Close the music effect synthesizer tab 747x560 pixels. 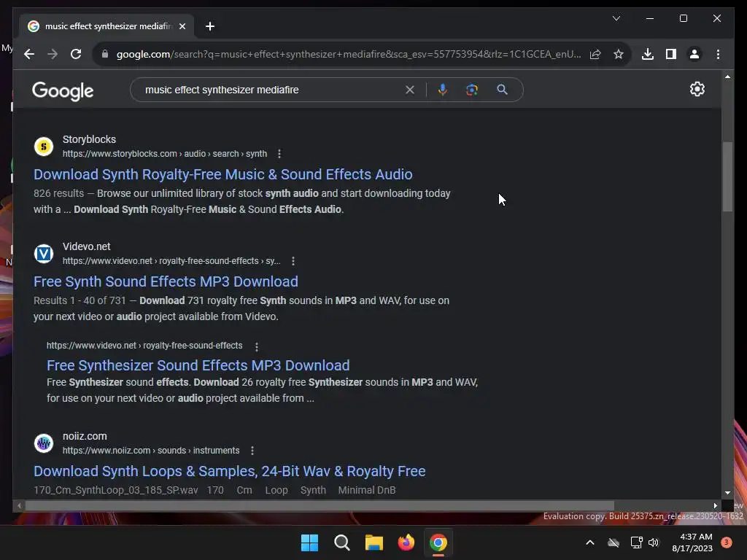182,26
